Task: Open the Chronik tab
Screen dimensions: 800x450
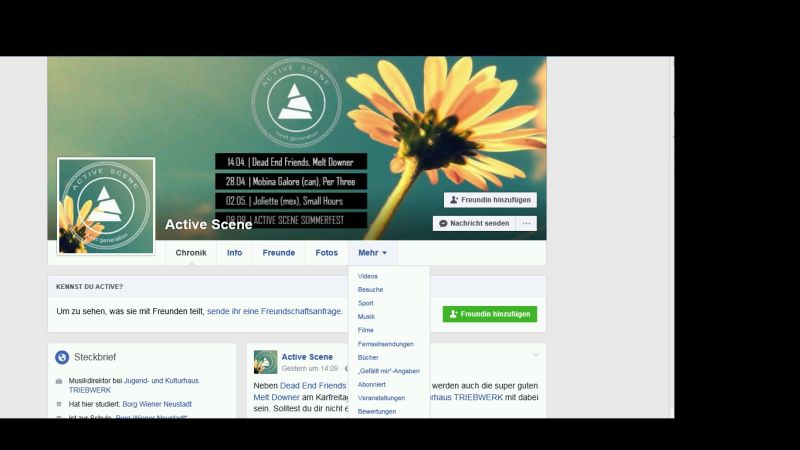Action: click(191, 253)
